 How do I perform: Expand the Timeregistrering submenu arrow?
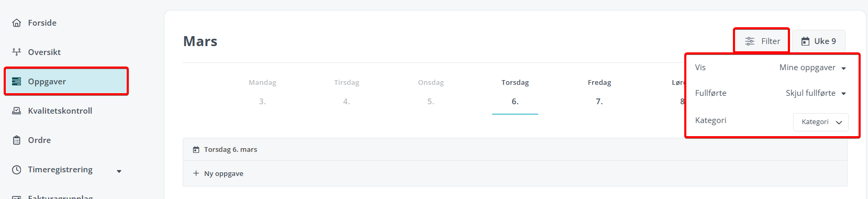click(x=119, y=171)
